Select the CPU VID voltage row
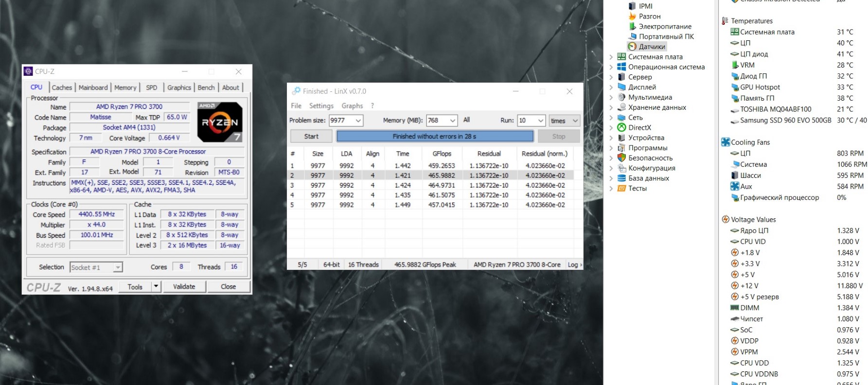This screenshot has height=385, width=868. tap(795, 242)
